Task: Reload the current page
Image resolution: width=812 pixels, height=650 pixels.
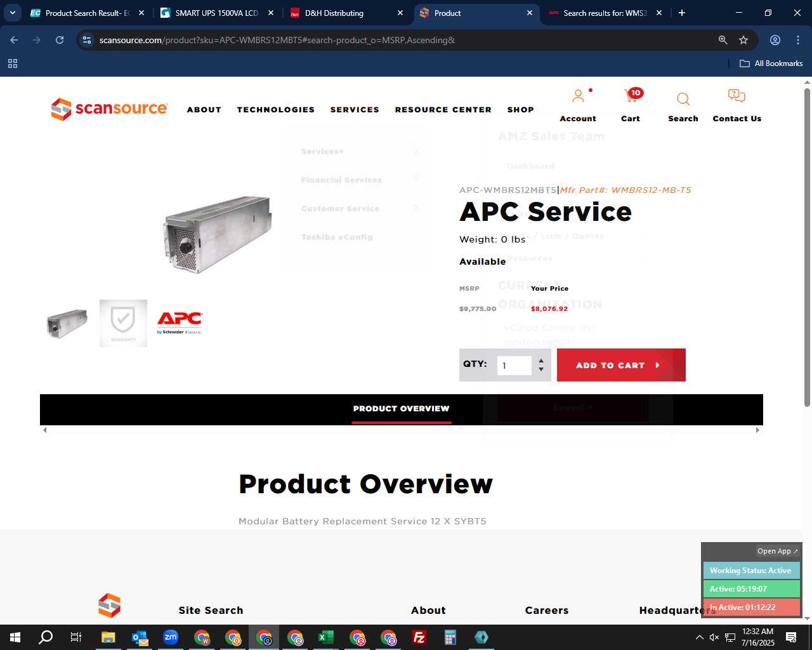Action: tap(60, 40)
